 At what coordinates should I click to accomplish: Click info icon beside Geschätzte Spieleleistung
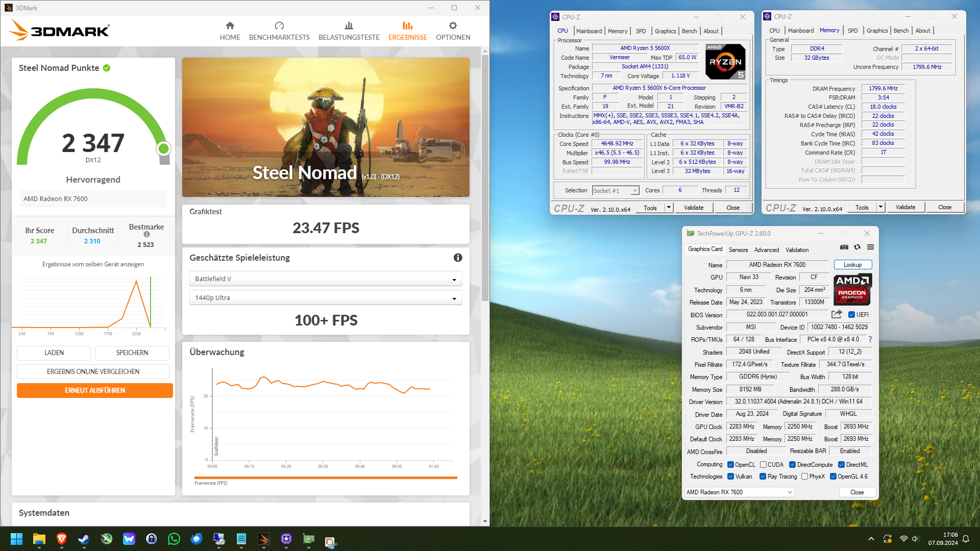pos(458,258)
